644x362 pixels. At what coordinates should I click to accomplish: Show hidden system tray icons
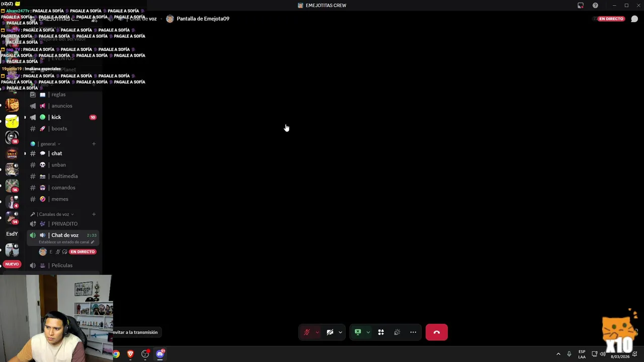(x=558, y=354)
